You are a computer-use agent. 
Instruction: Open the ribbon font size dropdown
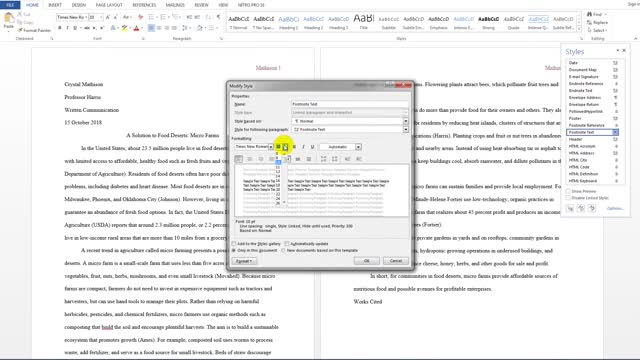click(x=101, y=17)
